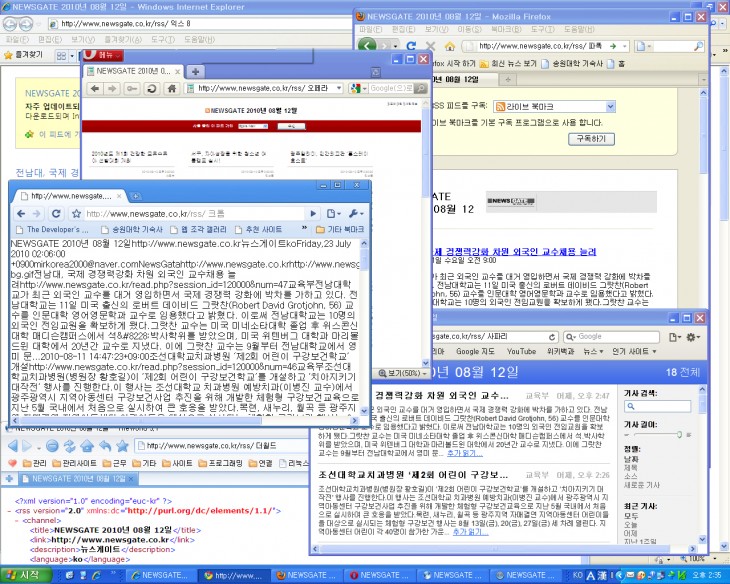The image size is (730, 584).
Task: Open Chrome page menu icon
Action: point(333,213)
